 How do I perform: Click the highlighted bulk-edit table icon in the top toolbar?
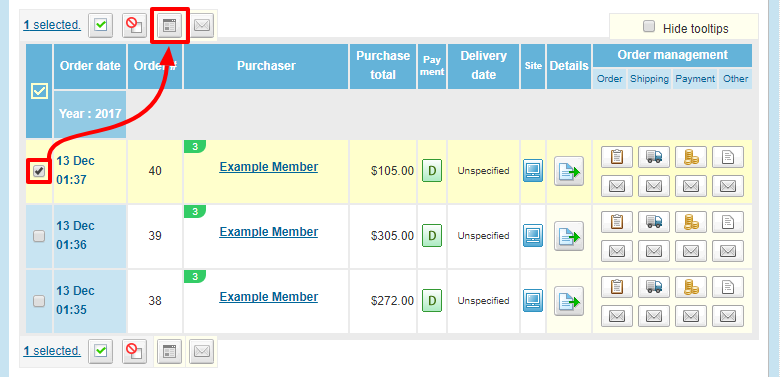pos(170,25)
